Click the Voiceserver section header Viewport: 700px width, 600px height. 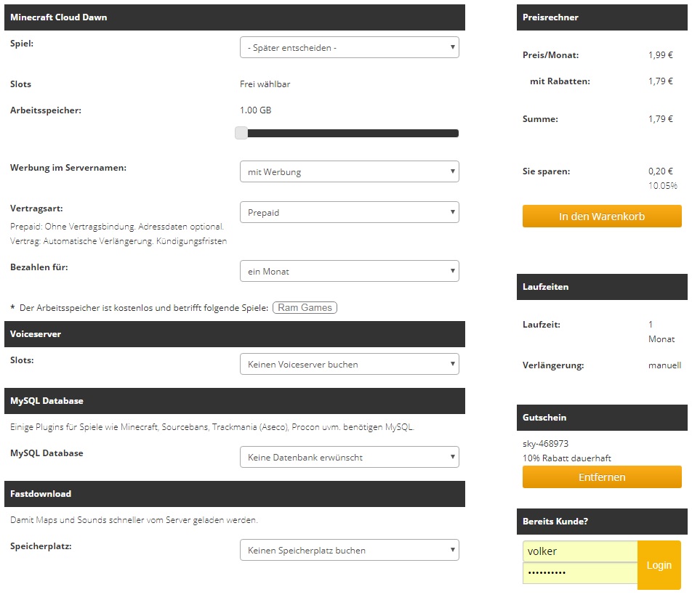point(235,334)
